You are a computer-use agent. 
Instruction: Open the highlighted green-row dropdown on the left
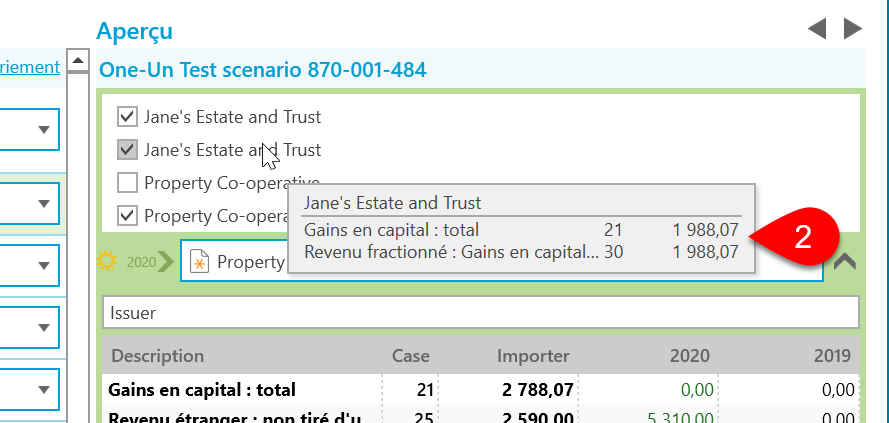point(29,203)
